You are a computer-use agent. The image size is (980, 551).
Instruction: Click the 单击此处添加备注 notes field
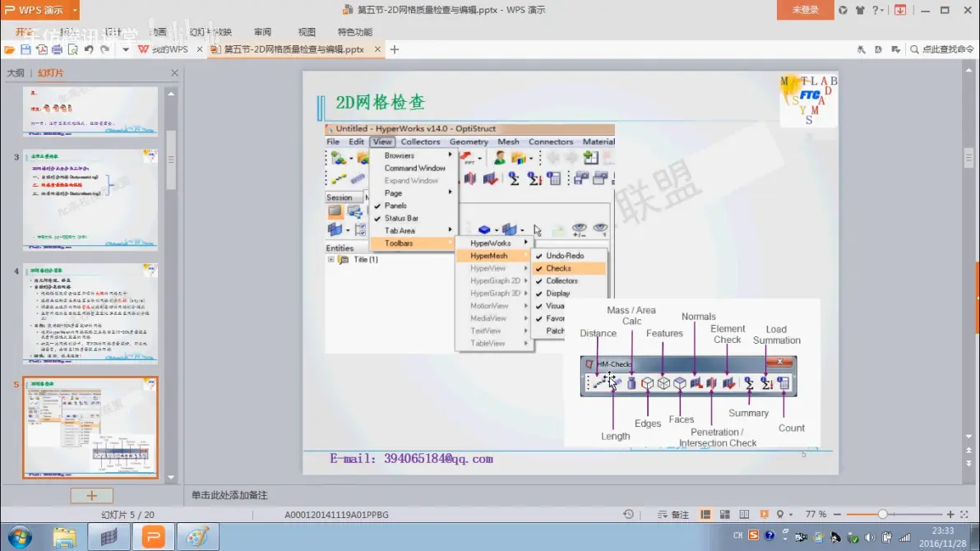click(229, 495)
